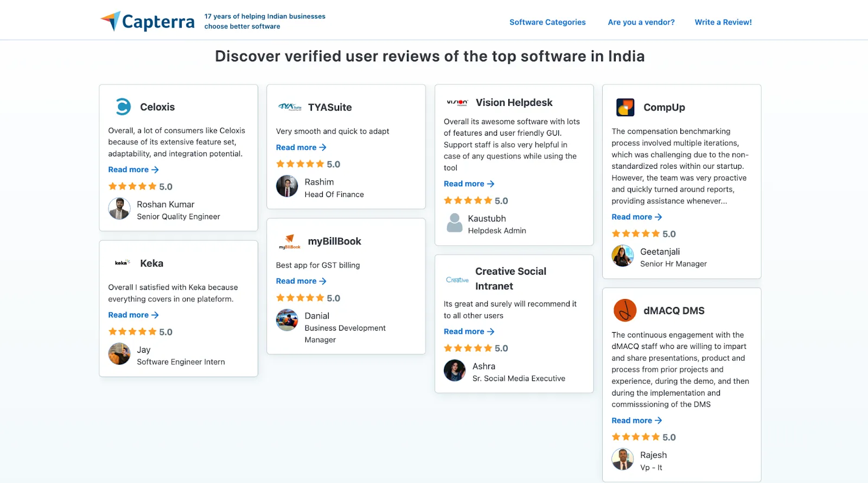This screenshot has height=483, width=868.
Task: Open Software Categories menu
Action: 547,22
